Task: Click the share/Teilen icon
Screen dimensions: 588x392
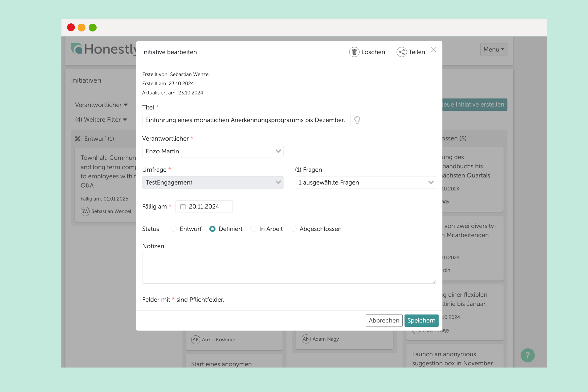Action: 401,52
